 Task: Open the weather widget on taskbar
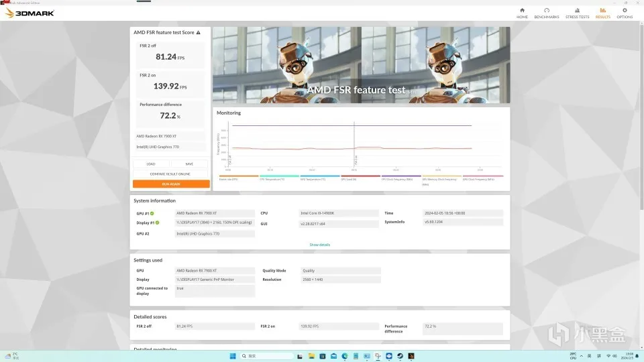pos(11,355)
